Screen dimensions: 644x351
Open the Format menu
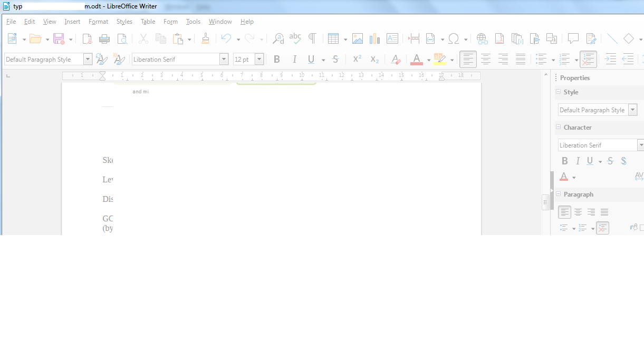click(x=98, y=22)
